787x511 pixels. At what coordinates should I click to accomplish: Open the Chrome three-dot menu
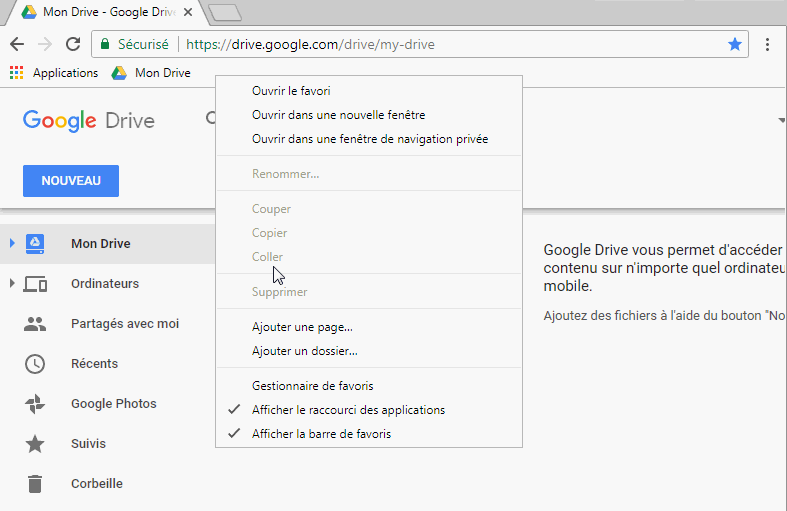pos(767,44)
